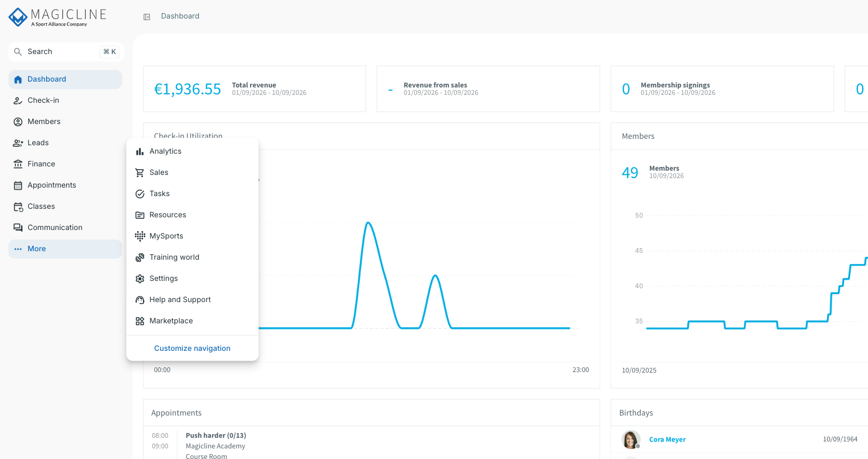
Task: Select Sales in the More menu
Action: pos(192,173)
